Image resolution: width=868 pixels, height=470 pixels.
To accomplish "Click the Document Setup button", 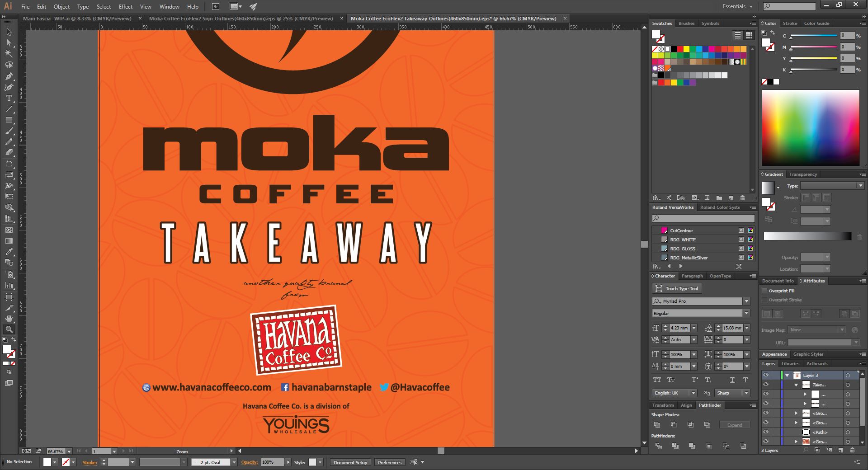I will [x=350, y=462].
